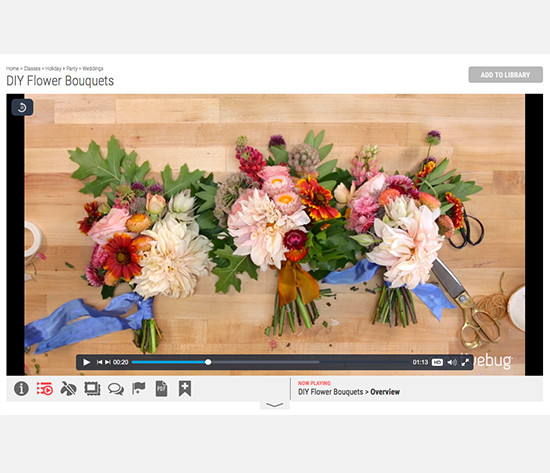550x473 pixels.
Task: Click the DIY Flower Bouquets now playing link
Action: [x=330, y=392]
